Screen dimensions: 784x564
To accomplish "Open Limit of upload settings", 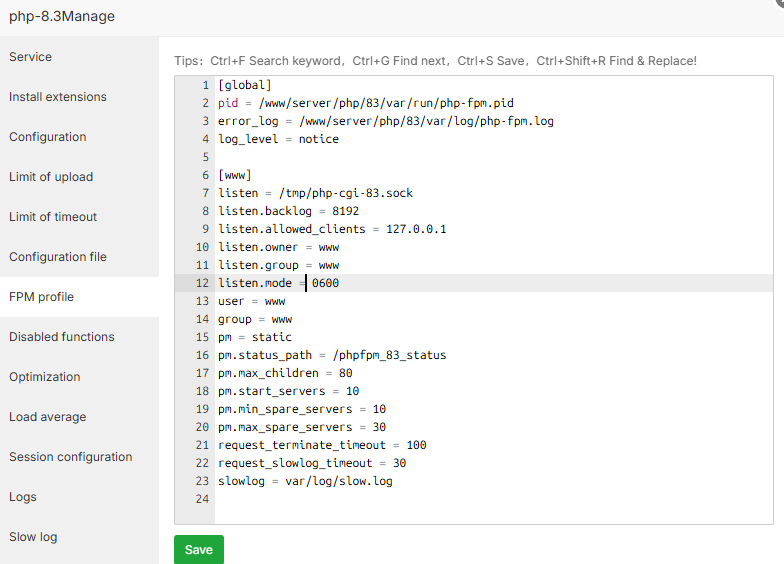I will point(51,177).
